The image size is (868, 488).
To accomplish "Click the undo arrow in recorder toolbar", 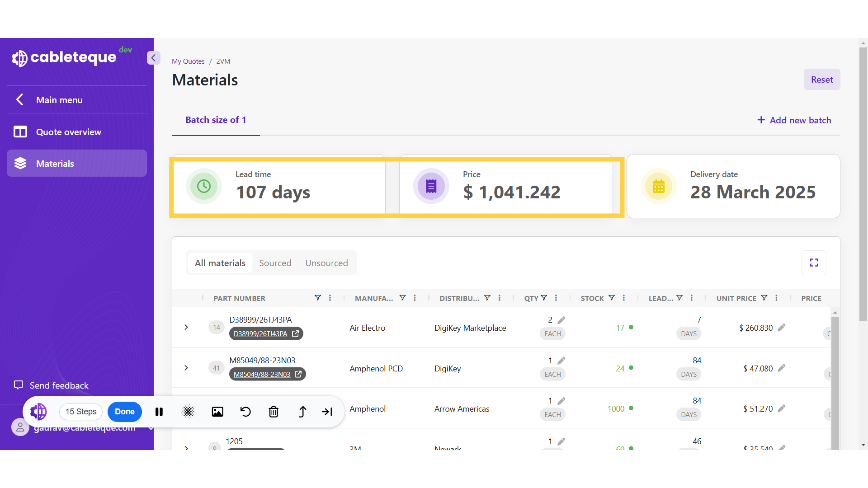I will pos(245,412).
